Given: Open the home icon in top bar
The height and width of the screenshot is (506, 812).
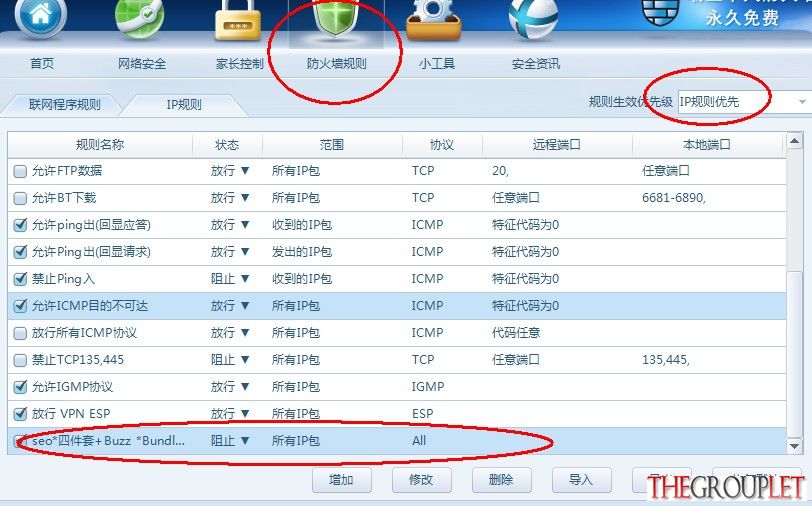Looking at the screenshot, I should 41,17.
